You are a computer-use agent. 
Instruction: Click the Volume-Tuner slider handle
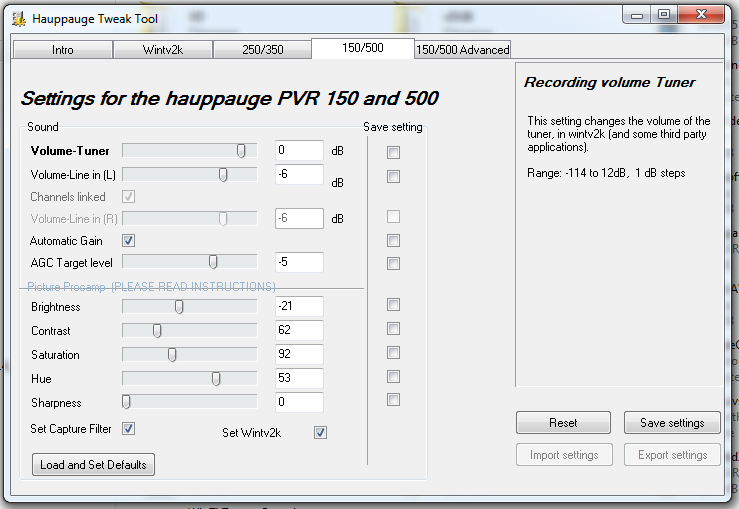click(241, 151)
